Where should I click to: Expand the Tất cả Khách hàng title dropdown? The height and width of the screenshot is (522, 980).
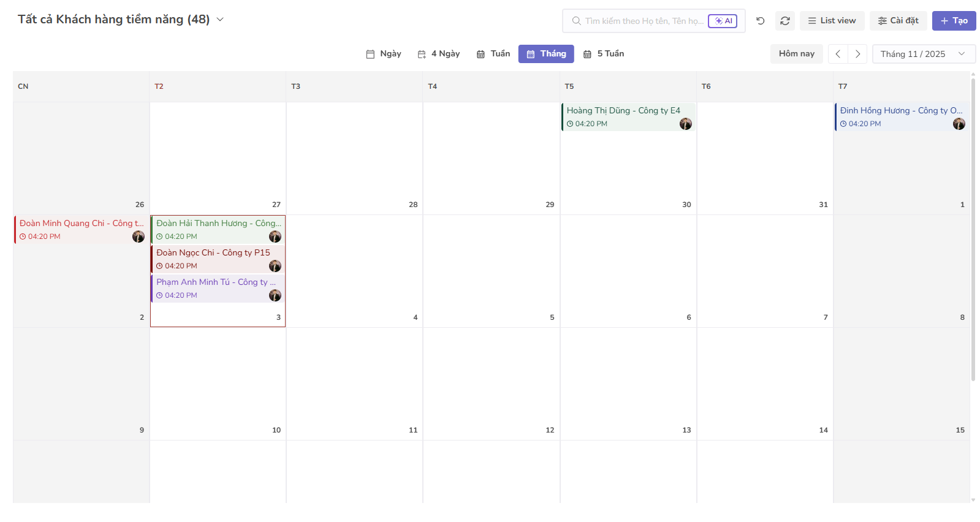[220, 20]
